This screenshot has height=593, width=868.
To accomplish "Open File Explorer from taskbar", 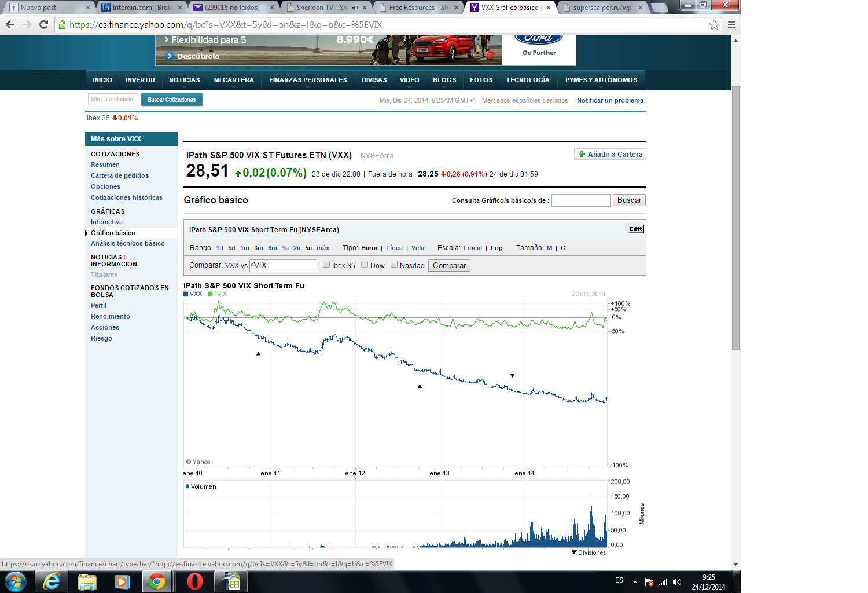I will pyautogui.click(x=87, y=581).
